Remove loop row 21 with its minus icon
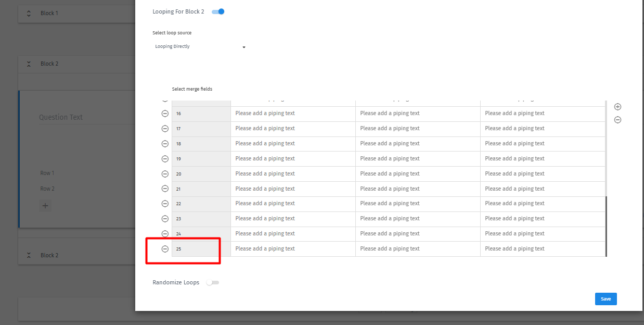This screenshot has width=644, height=325. pos(165,189)
